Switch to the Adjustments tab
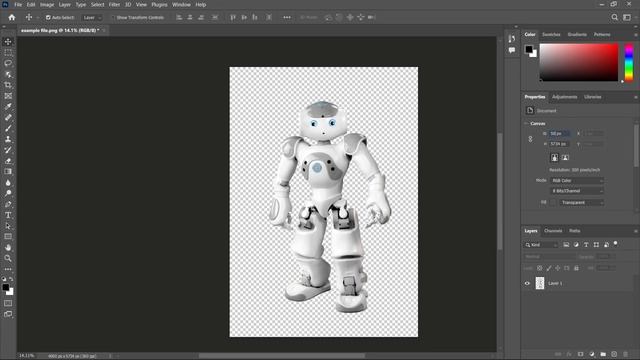 point(564,97)
